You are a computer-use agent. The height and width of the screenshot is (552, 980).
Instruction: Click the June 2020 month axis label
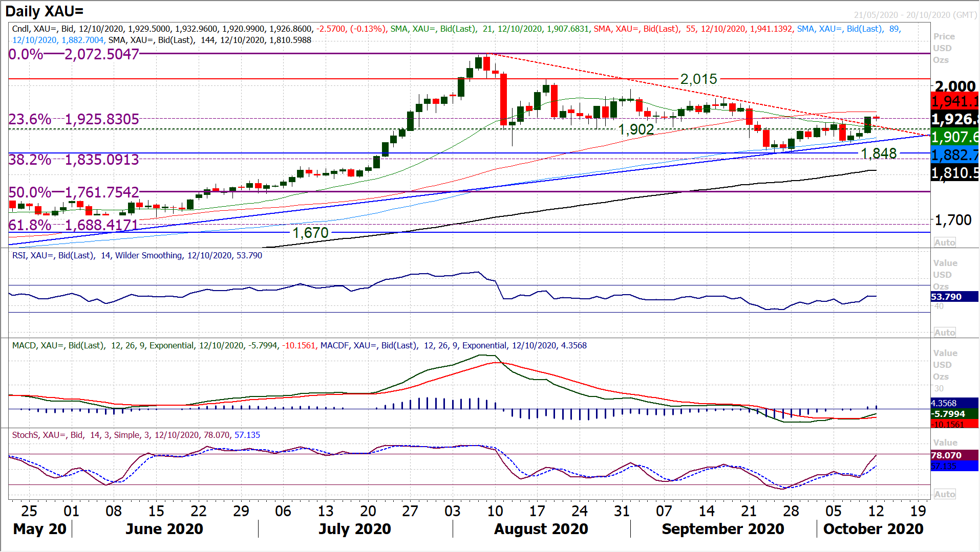coord(164,529)
